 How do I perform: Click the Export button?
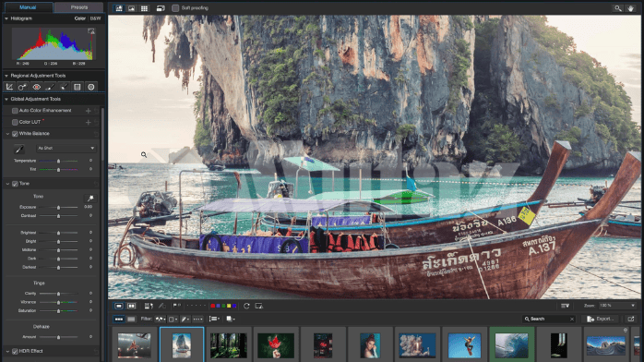601,319
